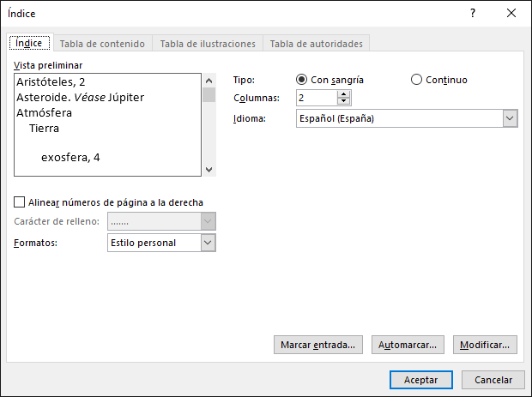Open the Tabla de ilustraciones tab
The width and height of the screenshot is (532, 397).
coord(208,44)
